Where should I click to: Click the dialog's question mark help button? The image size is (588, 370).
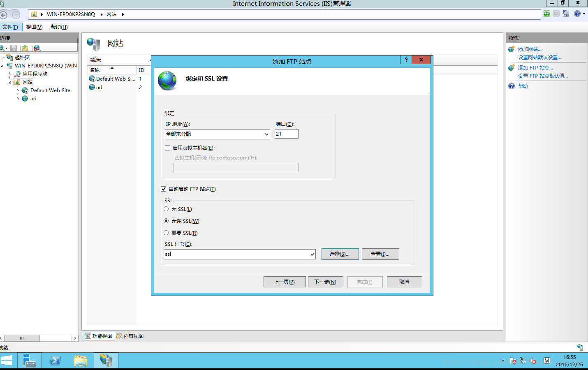406,60
